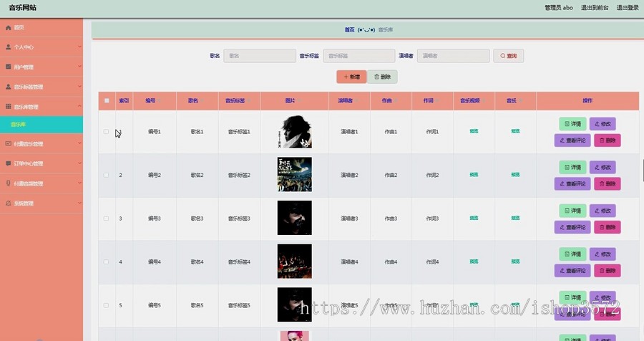
Task: Click the cover image in row 编号3
Action: pos(295,218)
